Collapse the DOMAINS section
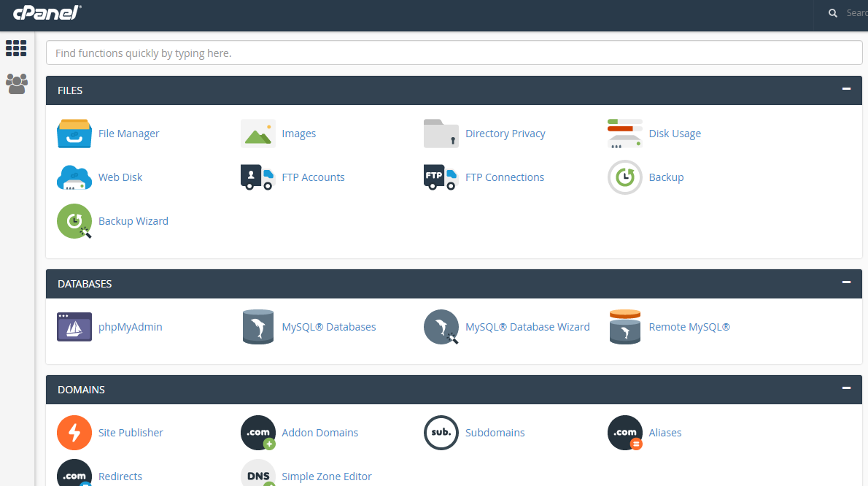Screen dimensions: 868x486 [x=846, y=387]
